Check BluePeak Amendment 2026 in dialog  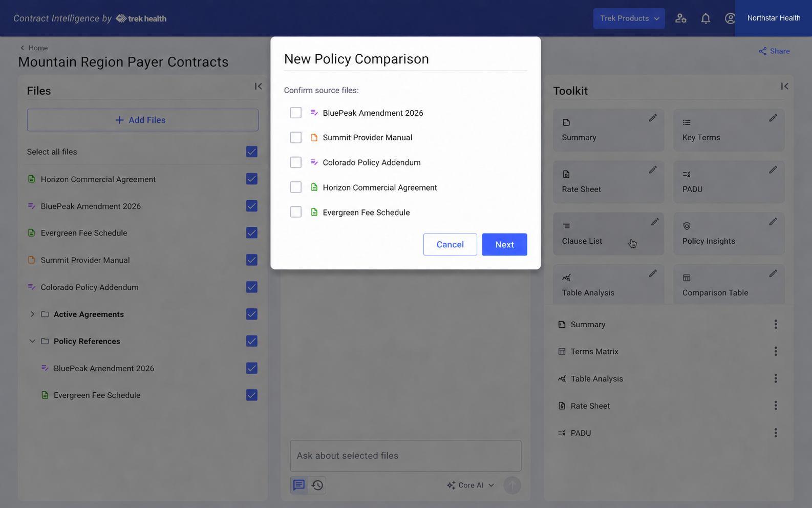[x=296, y=113]
